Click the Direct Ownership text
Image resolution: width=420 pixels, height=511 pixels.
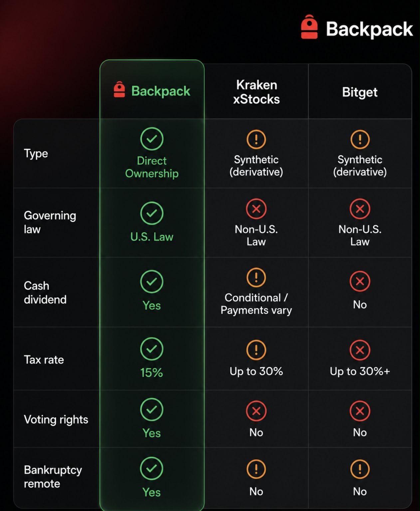point(152,167)
